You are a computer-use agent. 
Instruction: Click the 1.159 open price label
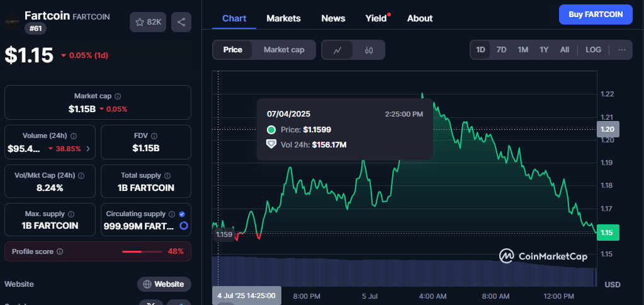[224, 234]
